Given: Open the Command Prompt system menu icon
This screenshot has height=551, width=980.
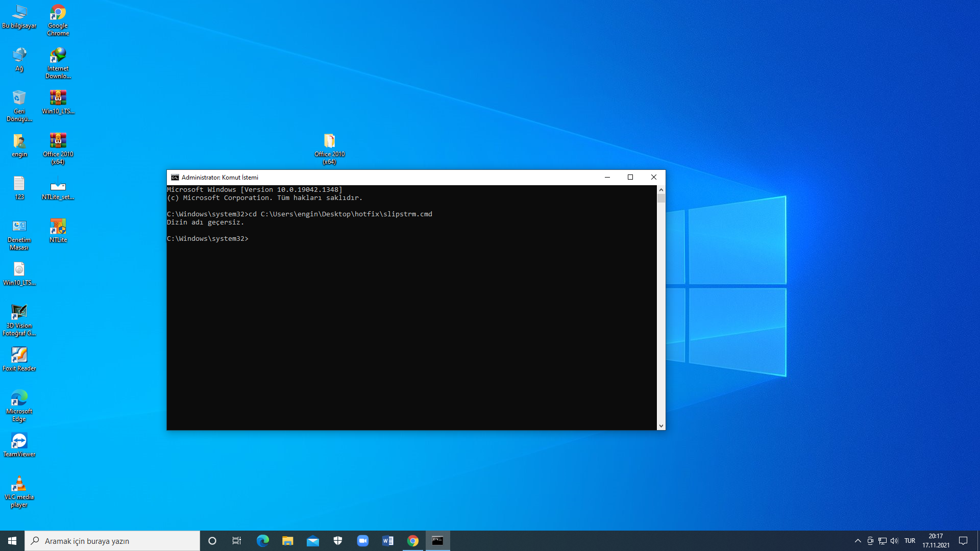Looking at the screenshot, I should [175, 178].
